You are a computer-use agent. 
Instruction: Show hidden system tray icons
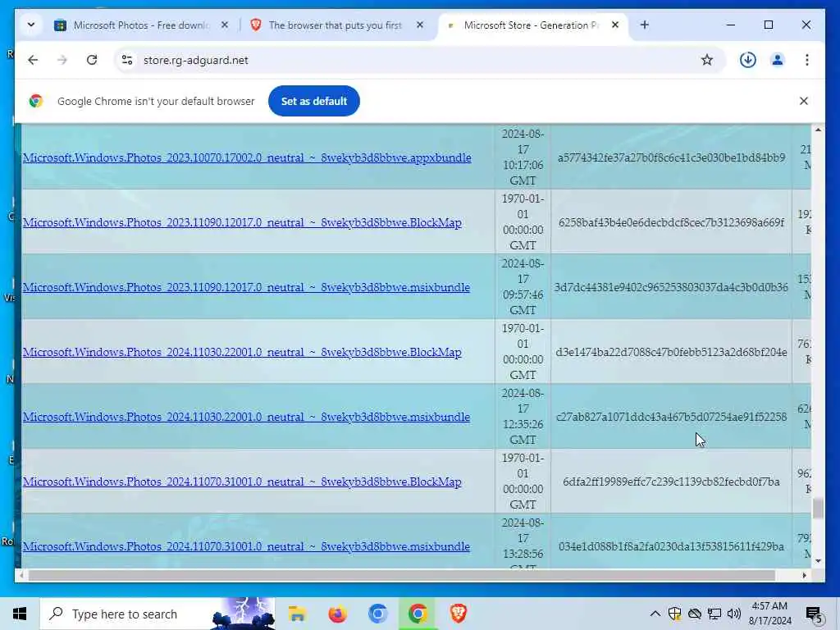point(655,614)
